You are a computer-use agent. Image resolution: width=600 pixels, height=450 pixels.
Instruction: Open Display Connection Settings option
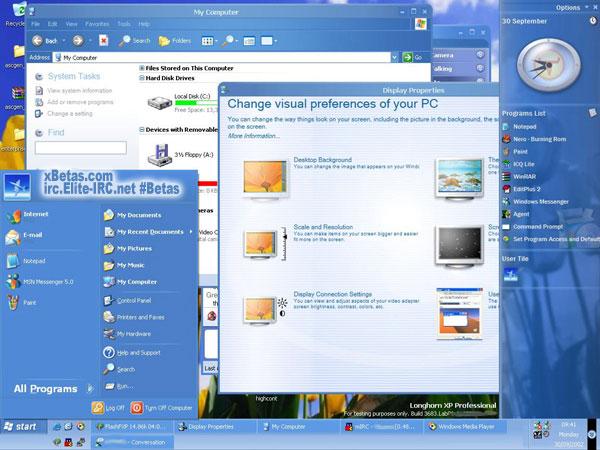point(333,294)
